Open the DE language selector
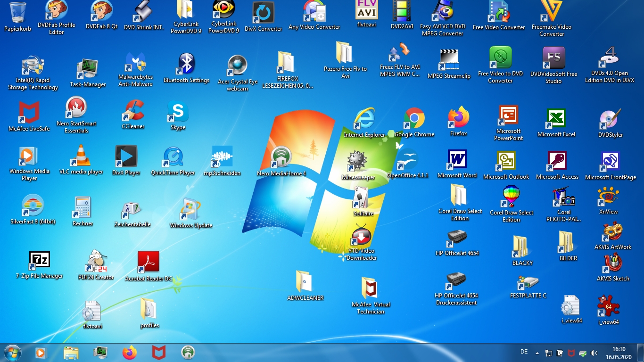The height and width of the screenshot is (362, 644). click(523, 352)
